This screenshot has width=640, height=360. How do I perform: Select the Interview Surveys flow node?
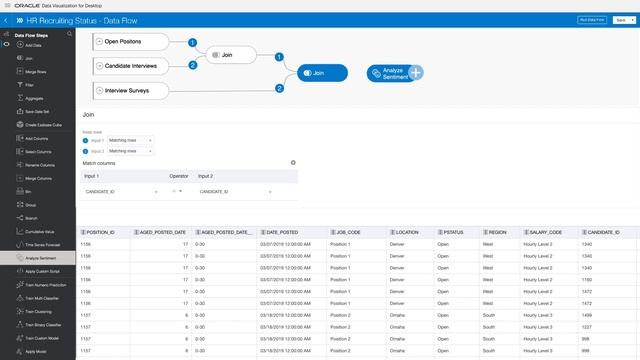pyautogui.click(x=131, y=91)
